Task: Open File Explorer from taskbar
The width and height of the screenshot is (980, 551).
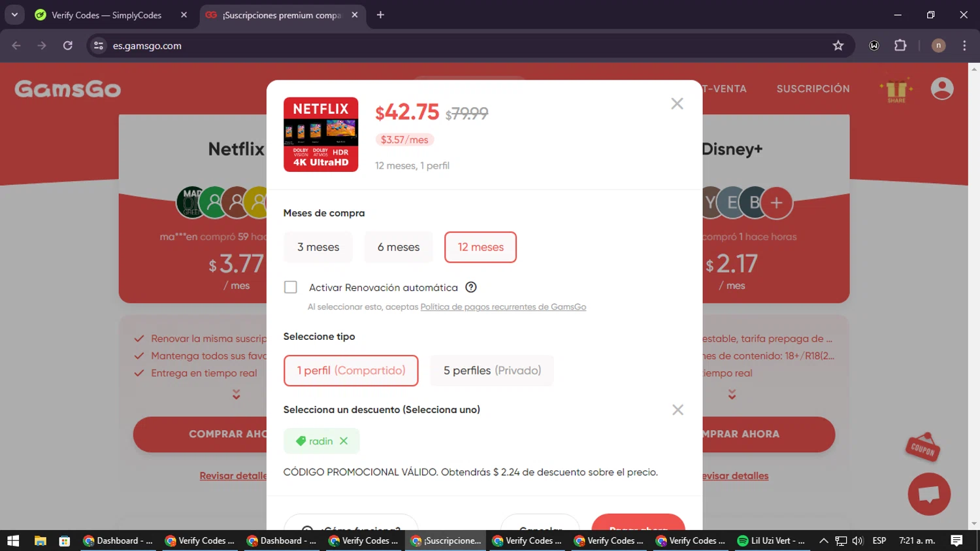Action: (x=41, y=541)
